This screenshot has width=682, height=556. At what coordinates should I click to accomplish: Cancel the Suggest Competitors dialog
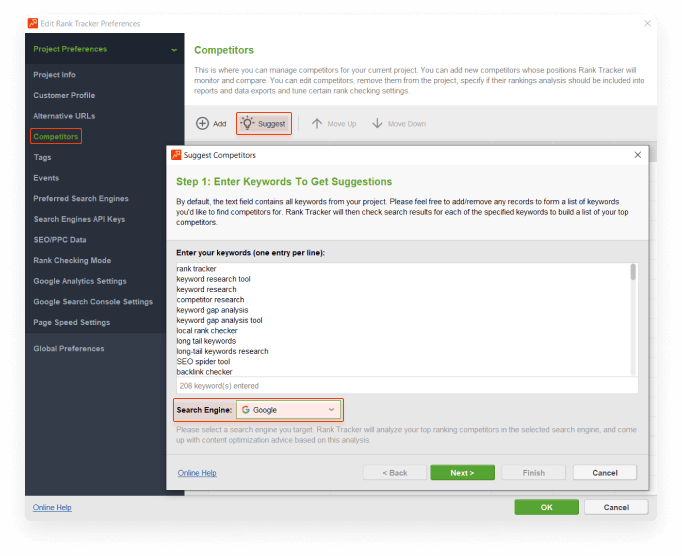[605, 472]
